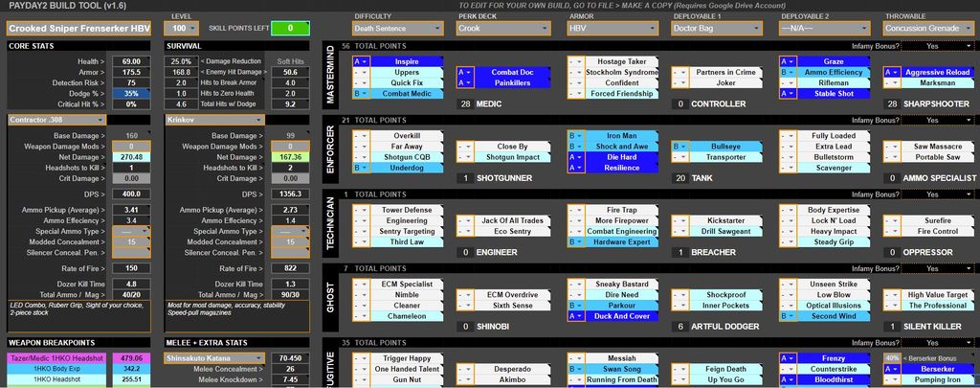Select the Die Hard skill cell
This screenshot has height=388, width=980.
click(x=622, y=157)
